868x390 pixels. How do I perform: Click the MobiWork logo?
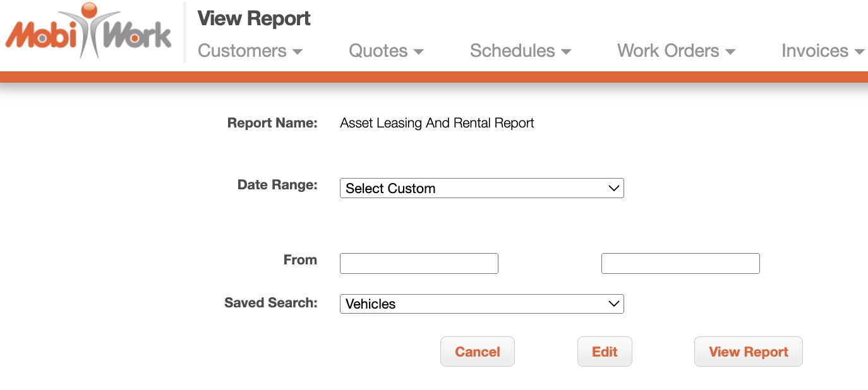88,32
